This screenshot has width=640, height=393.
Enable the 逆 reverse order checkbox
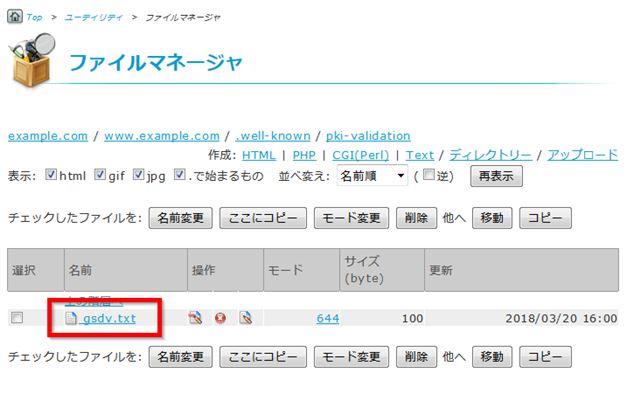429,175
